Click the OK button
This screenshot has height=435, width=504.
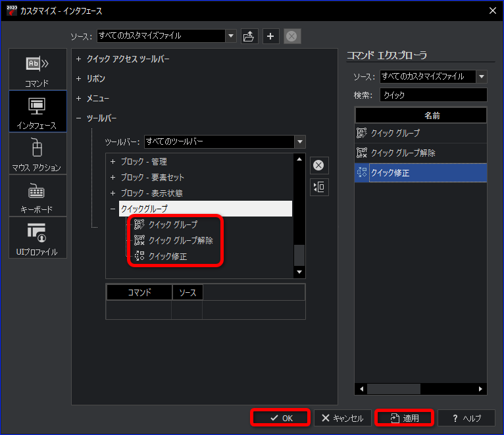tap(280, 418)
